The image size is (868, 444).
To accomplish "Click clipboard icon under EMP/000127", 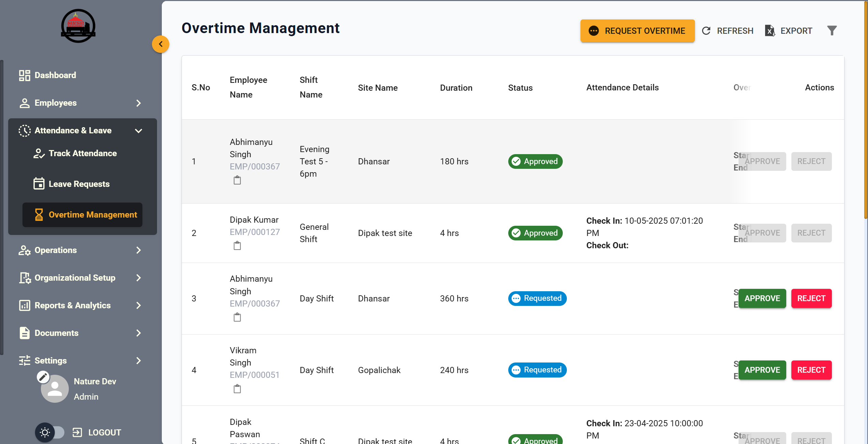I will (x=237, y=246).
